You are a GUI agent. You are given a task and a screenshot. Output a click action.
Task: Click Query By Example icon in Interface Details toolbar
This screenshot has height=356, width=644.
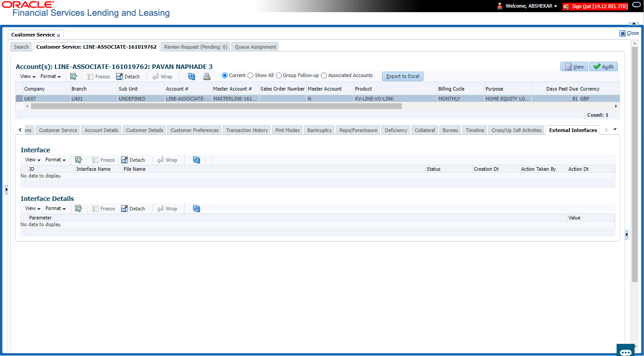coord(79,209)
